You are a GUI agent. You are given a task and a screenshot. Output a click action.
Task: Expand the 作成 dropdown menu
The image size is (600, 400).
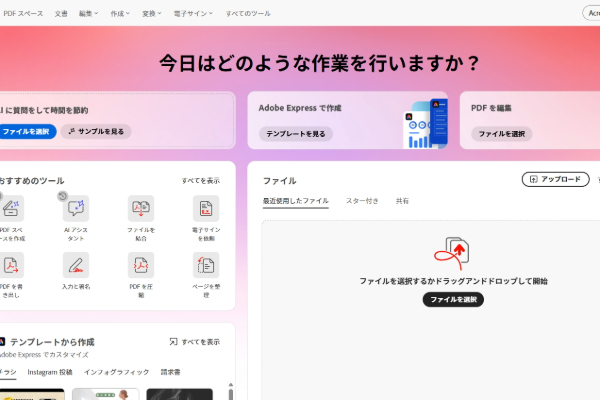pos(121,14)
